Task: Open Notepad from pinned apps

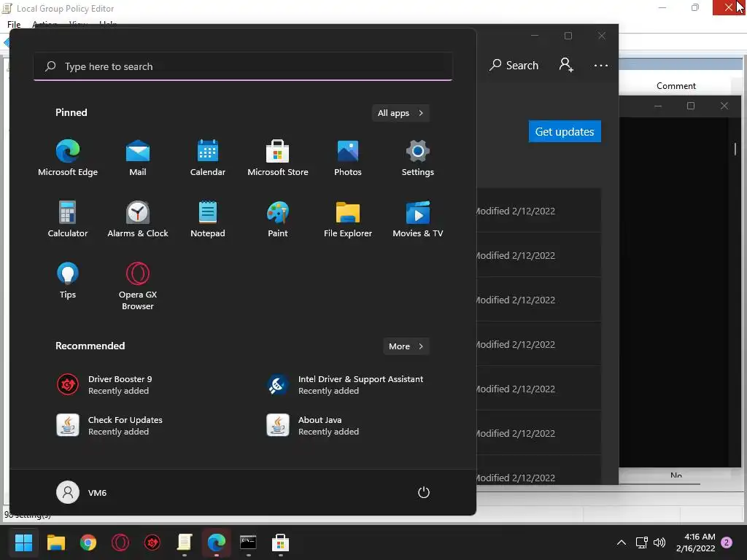Action: (208, 219)
